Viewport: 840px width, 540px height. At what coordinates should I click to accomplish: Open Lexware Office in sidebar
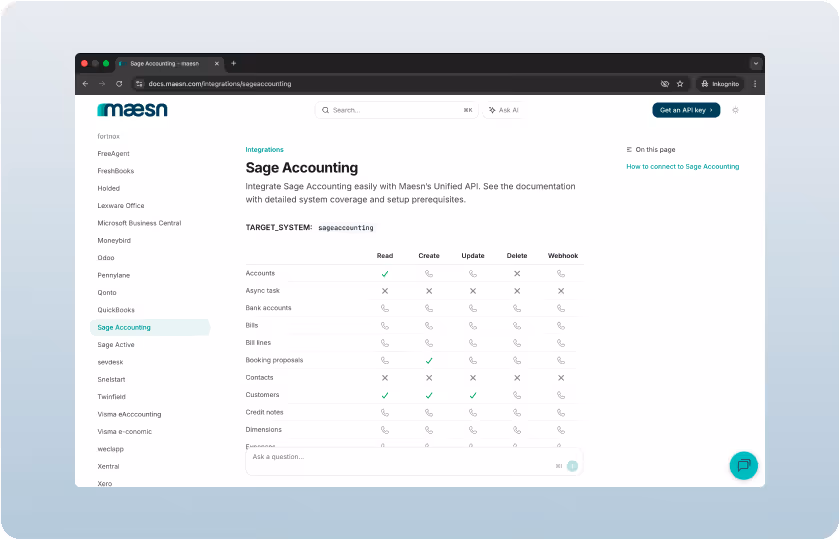(x=121, y=206)
